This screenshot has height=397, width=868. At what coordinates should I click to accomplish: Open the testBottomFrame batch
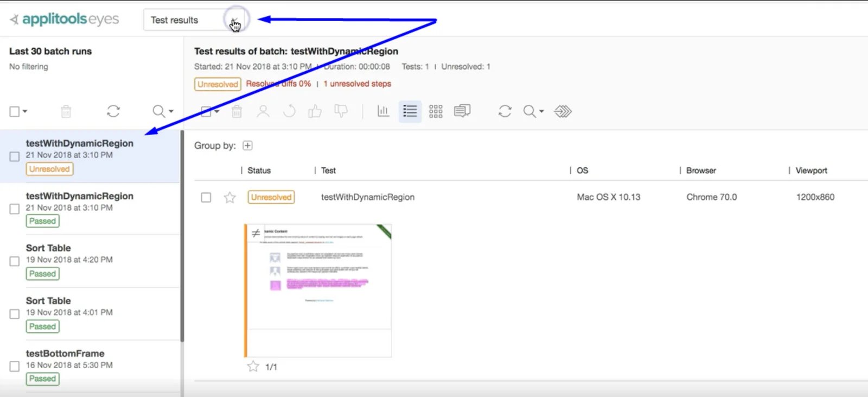point(90,367)
